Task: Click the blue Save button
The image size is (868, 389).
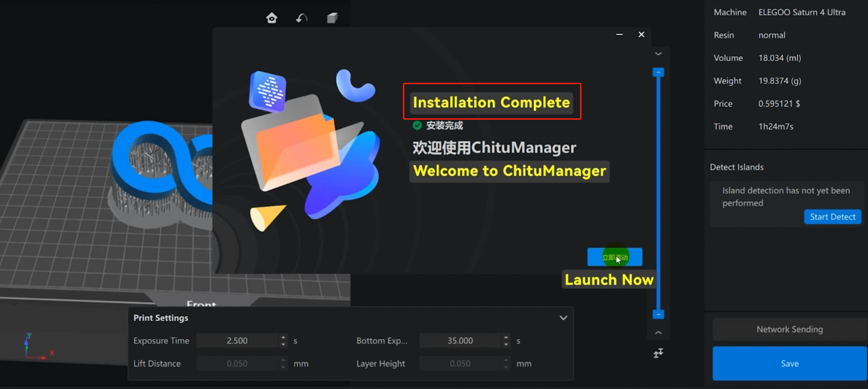Action: 789,363
